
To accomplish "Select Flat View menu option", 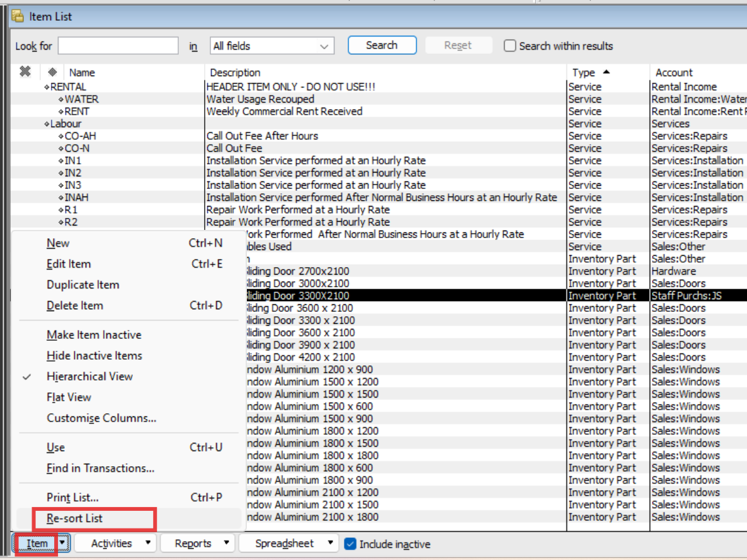I will (x=128, y=397).
